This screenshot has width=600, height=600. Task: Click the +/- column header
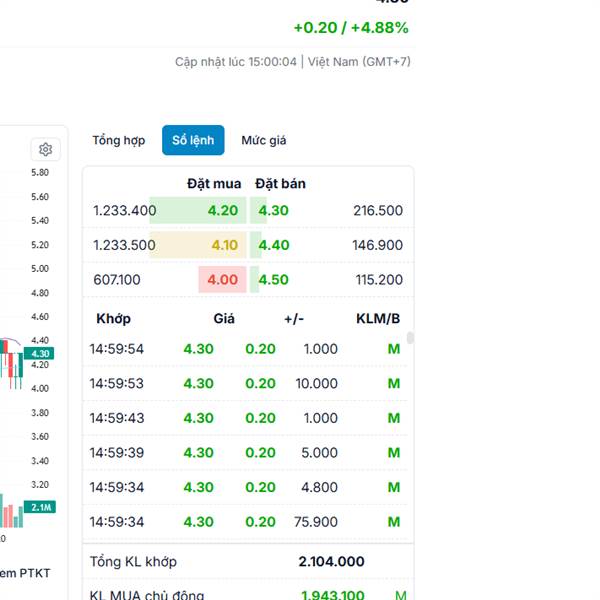pos(294,319)
